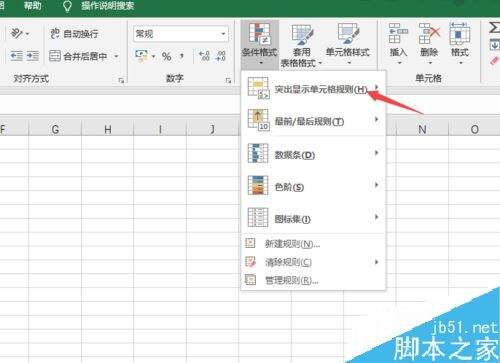
Task: Select column I header
Action: [160, 129]
